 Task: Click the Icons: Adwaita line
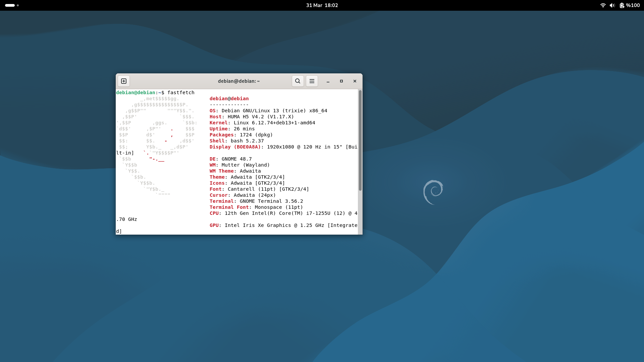click(247, 183)
